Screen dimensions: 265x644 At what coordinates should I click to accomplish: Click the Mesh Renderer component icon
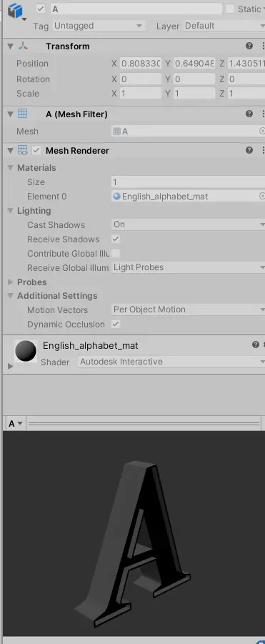(23, 150)
